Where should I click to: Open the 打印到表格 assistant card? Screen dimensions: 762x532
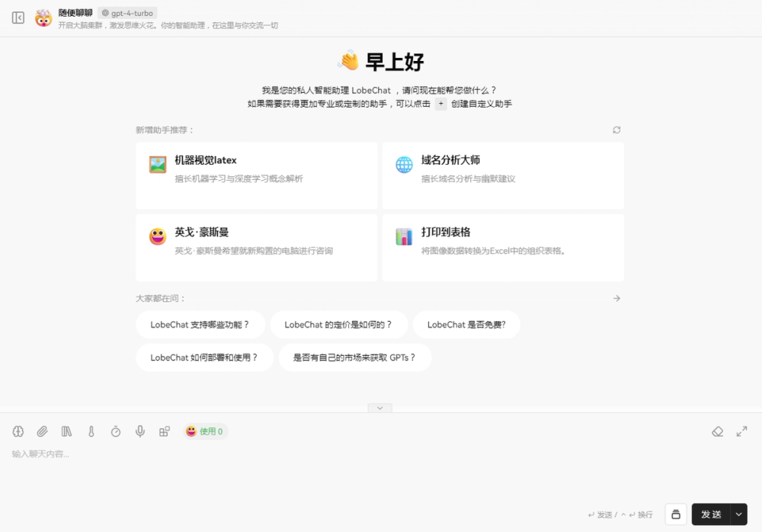tap(503, 248)
